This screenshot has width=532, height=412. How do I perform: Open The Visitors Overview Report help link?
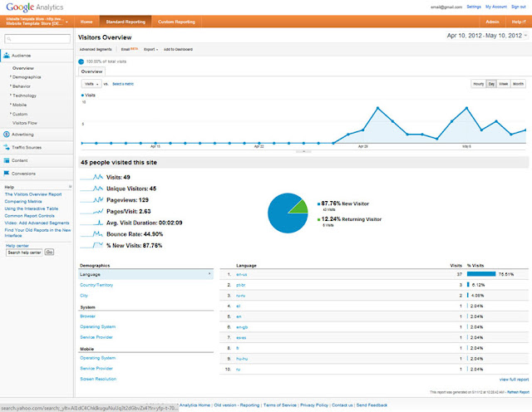[x=33, y=194]
